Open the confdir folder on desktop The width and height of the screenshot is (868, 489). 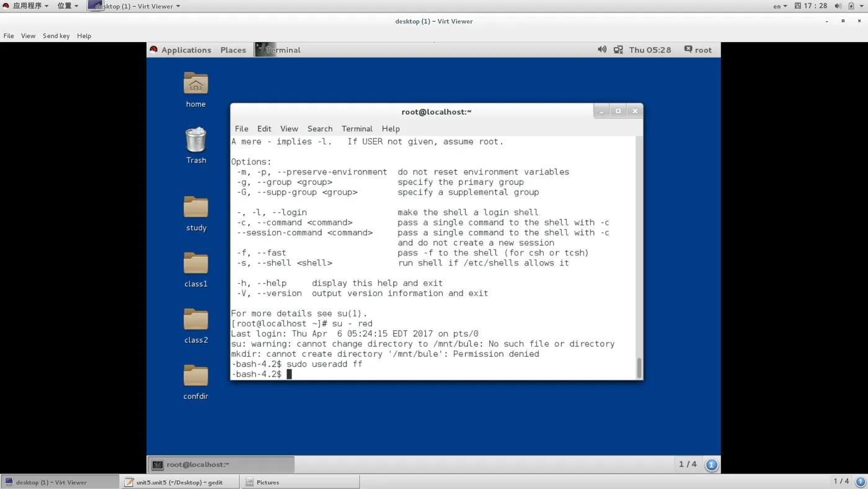click(195, 375)
